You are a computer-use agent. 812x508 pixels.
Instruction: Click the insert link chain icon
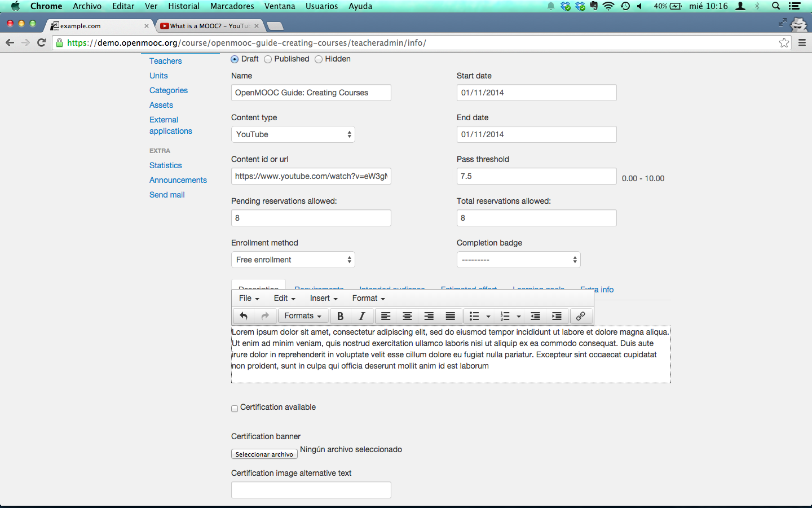coord(580,316)
